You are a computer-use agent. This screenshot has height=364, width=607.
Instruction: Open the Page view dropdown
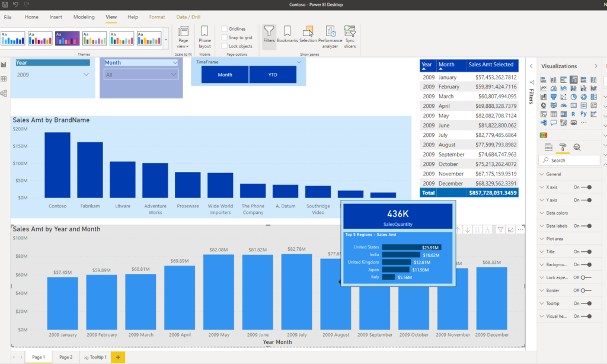pyautogui.click(x=183, y=37)
